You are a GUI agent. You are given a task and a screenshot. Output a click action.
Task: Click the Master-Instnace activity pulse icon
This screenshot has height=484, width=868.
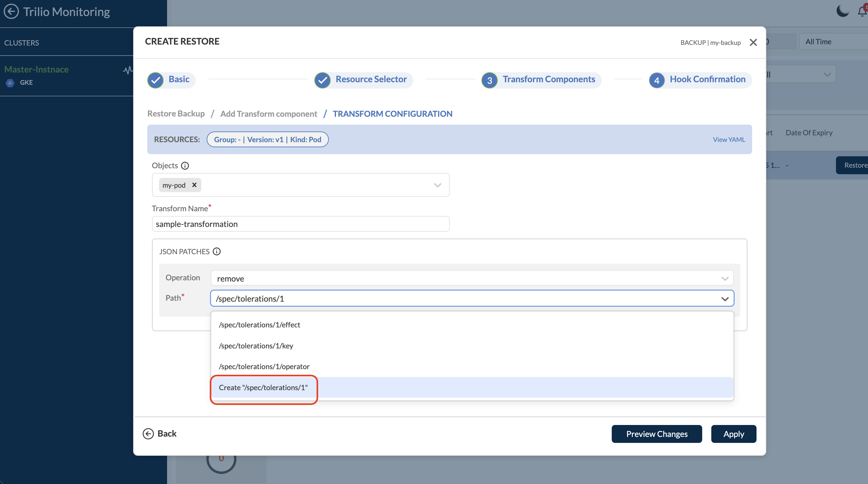(127, 70)
